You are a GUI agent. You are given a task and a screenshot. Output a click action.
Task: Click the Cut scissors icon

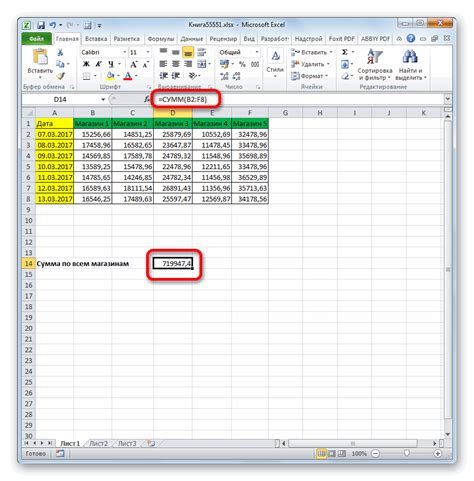point(60,52)
